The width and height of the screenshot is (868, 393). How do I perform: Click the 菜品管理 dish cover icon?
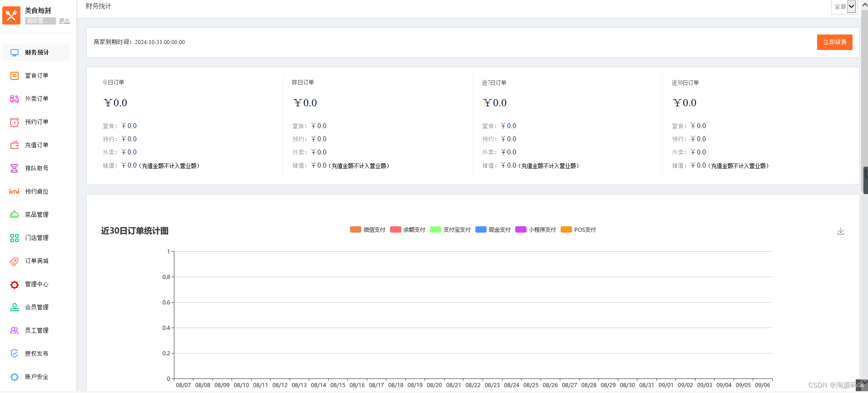pyautogui.click(x=15, y=214)
